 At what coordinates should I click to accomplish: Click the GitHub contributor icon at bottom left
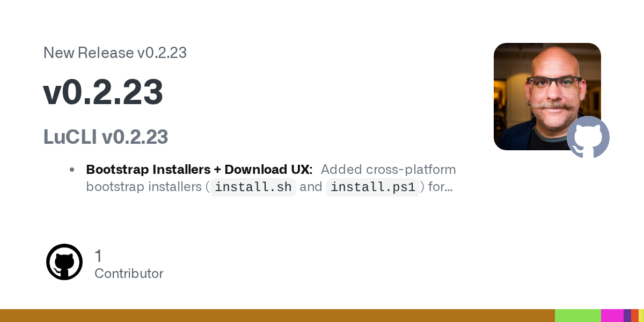coord(64,262)
